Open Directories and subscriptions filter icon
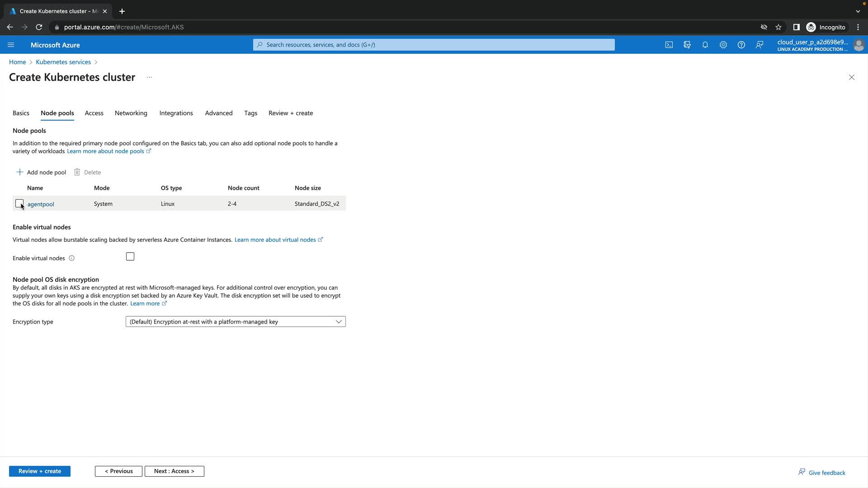The height and width of the screenshot is (488, 868). click(x=687, y=45)
